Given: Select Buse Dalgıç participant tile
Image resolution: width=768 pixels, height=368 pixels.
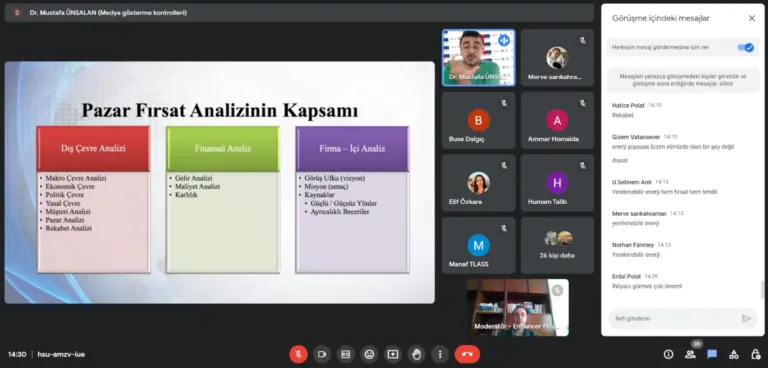Looking at the screenshot, I should [x=479, y=121].
